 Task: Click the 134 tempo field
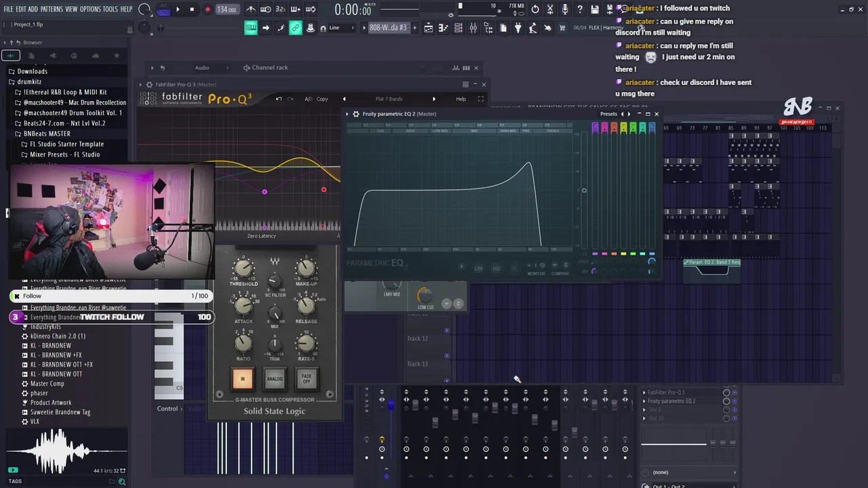point(226,9)
